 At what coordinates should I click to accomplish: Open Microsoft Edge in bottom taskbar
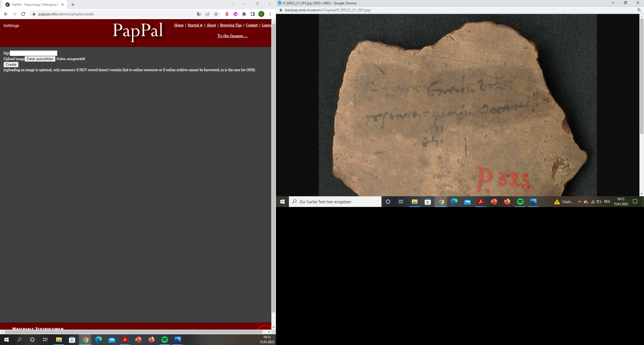coord(99,340)
